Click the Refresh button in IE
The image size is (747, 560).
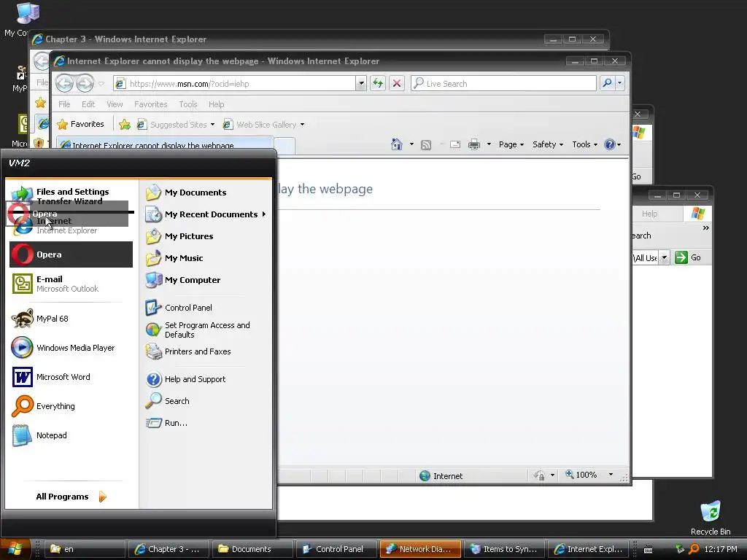[x=378, y=83]
